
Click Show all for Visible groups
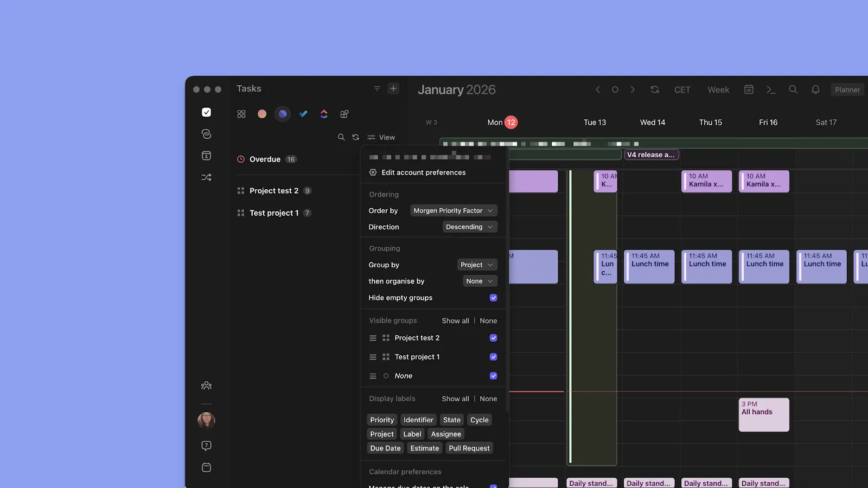(455, 320)
